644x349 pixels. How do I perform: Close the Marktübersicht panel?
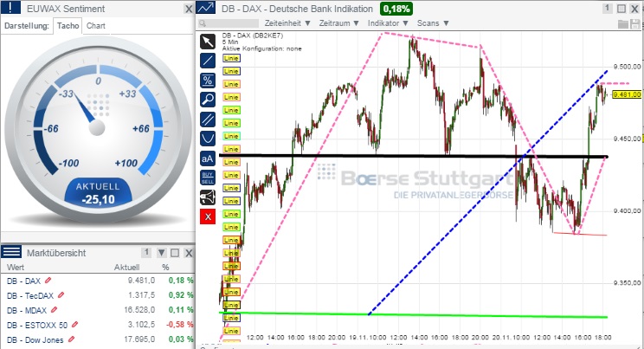click(x=189, y=252)
